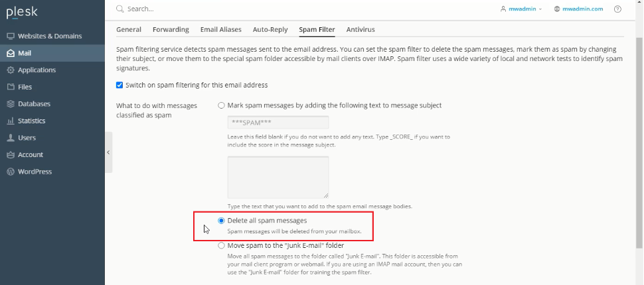Viewport: 644px width, 285px height.
Task: Click the Mail envelope icon in sidebar
Action: point(11,53)
